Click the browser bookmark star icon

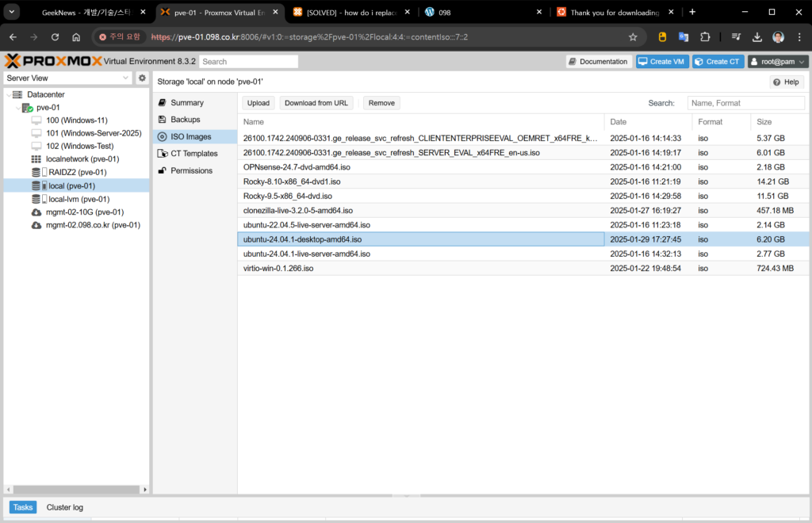(x=633, y=37)
